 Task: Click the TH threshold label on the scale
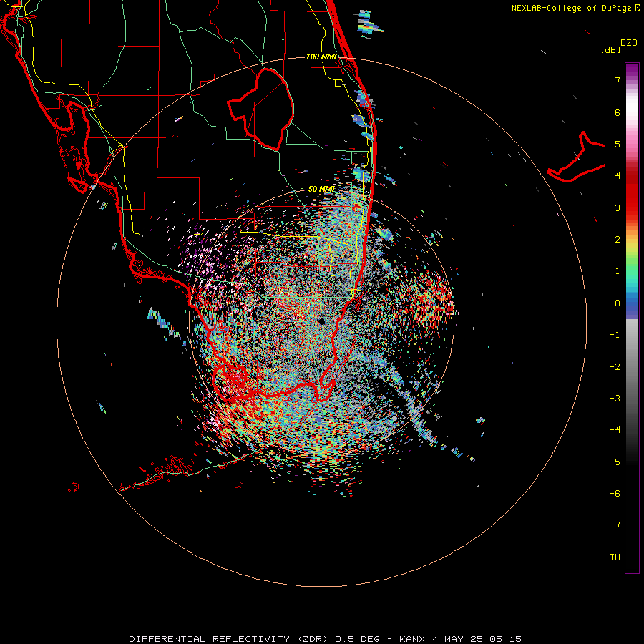[615, 557]
